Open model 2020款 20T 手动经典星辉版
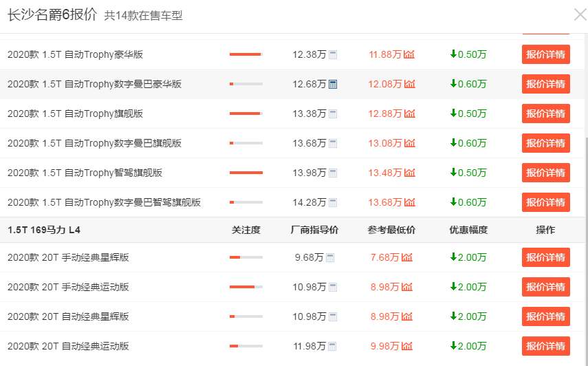The image size is (588, 366). [68, 257]
